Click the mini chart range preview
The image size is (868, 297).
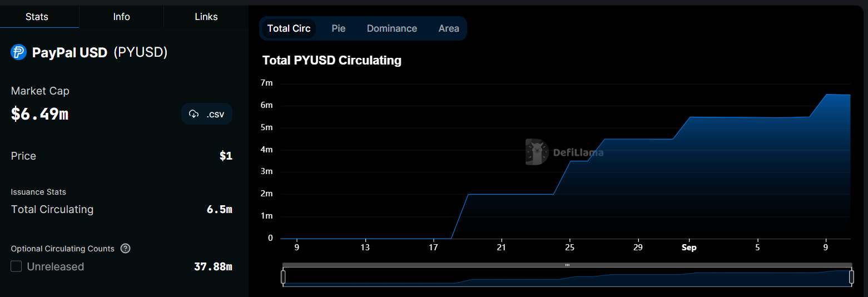point(567,277)
